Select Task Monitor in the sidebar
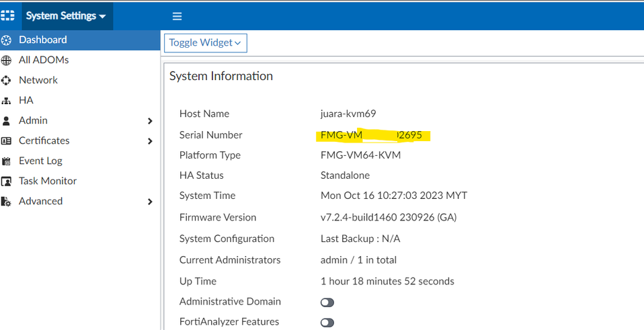This screenshot has height=330, width=644. click(x=48, y=181)
